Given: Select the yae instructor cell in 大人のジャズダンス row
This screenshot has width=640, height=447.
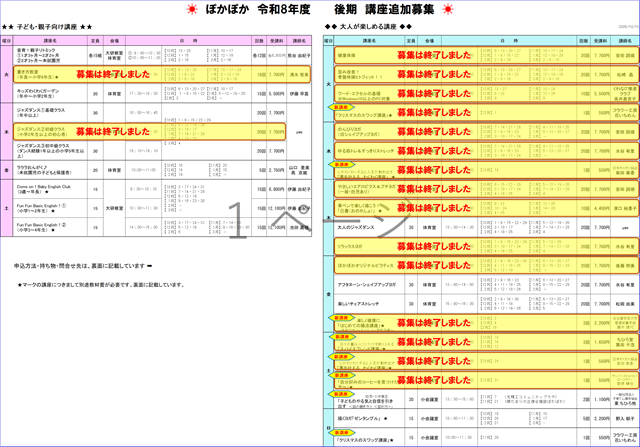Looking at the screenshot, I should point(625,227).
